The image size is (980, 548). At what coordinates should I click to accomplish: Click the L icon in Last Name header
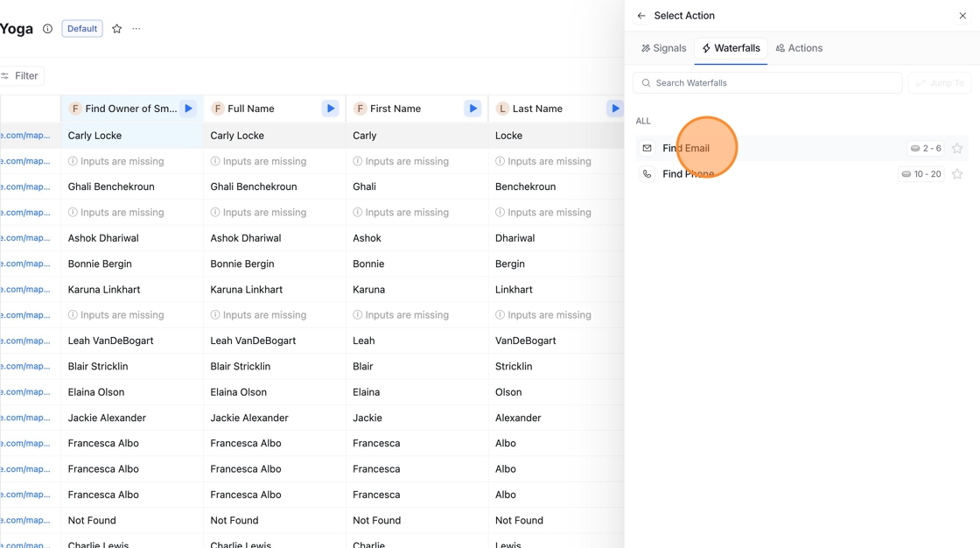(x=502, y=109)
